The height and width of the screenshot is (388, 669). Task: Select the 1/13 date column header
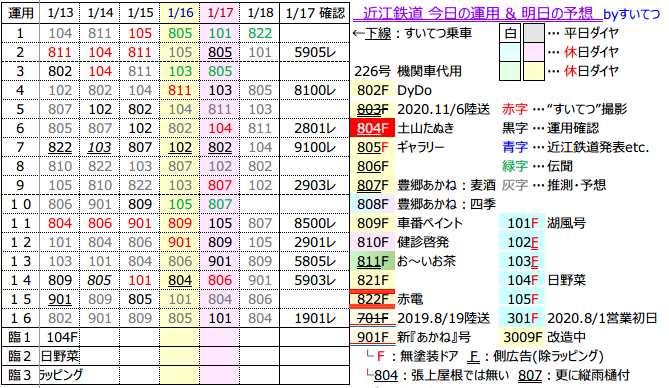[60, 13]
